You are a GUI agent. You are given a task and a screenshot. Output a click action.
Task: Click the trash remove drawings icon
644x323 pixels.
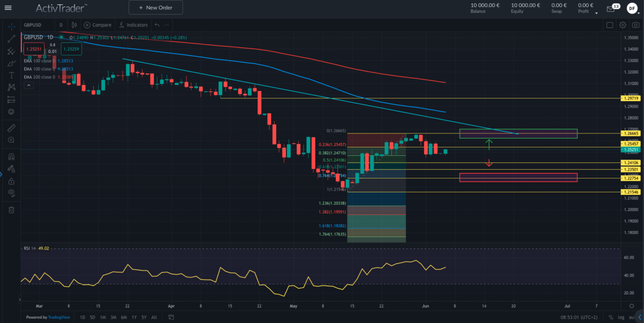11,210
